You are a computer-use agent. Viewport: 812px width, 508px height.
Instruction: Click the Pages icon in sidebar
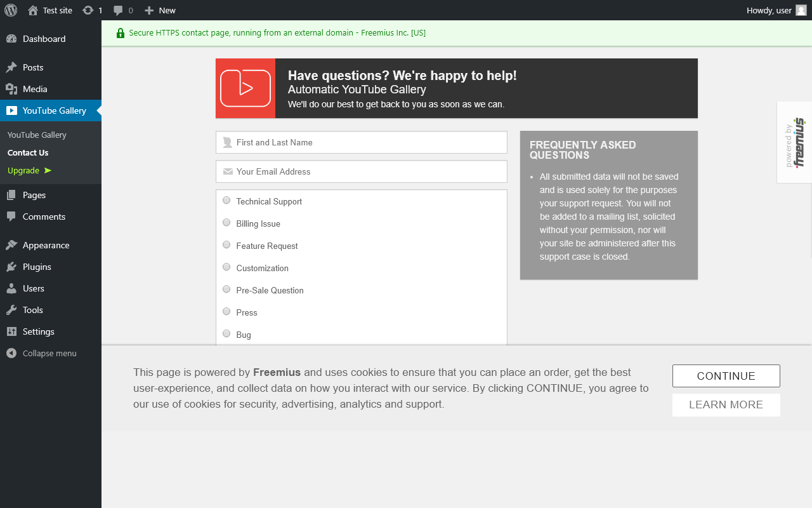click(x=11, y=195)
